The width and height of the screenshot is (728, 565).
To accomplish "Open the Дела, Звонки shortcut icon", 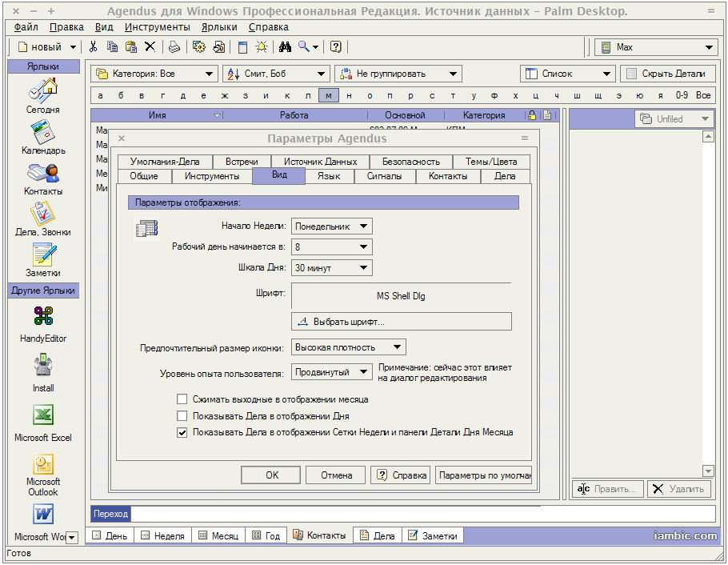I will point(43,214).
